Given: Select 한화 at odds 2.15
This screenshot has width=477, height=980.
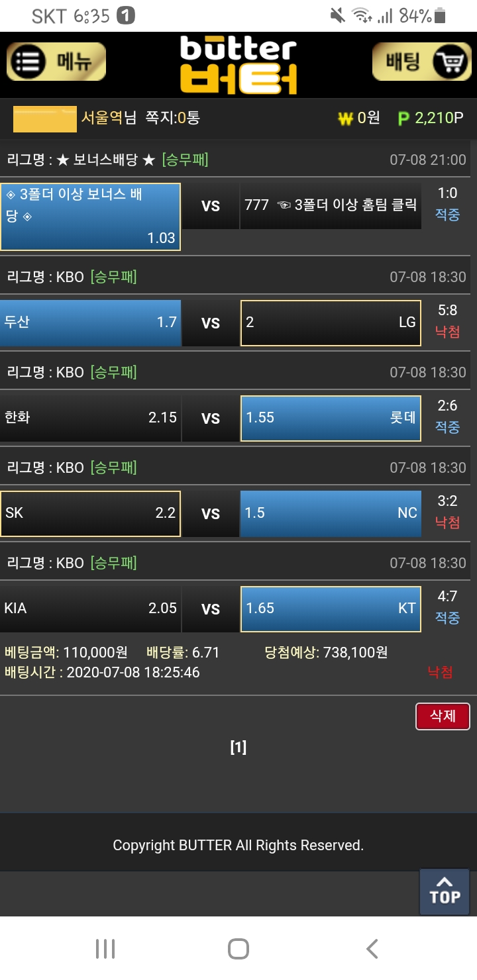Looking at the screenshot, I should 91,418.
